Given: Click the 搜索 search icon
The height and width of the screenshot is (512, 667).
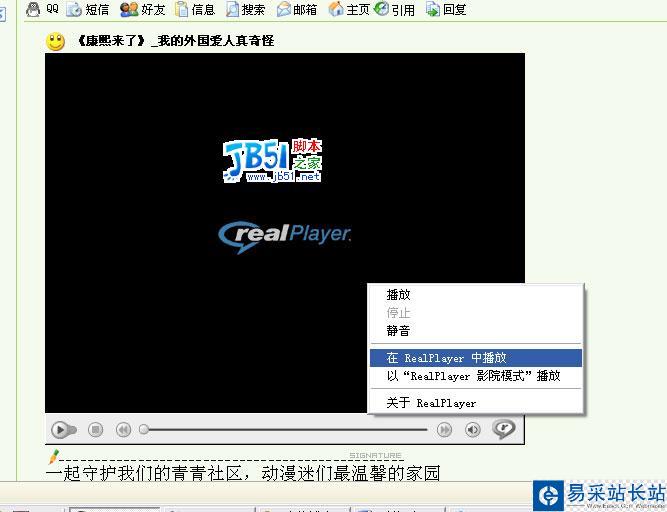Looking at the screenshot, I should [232, 9].
